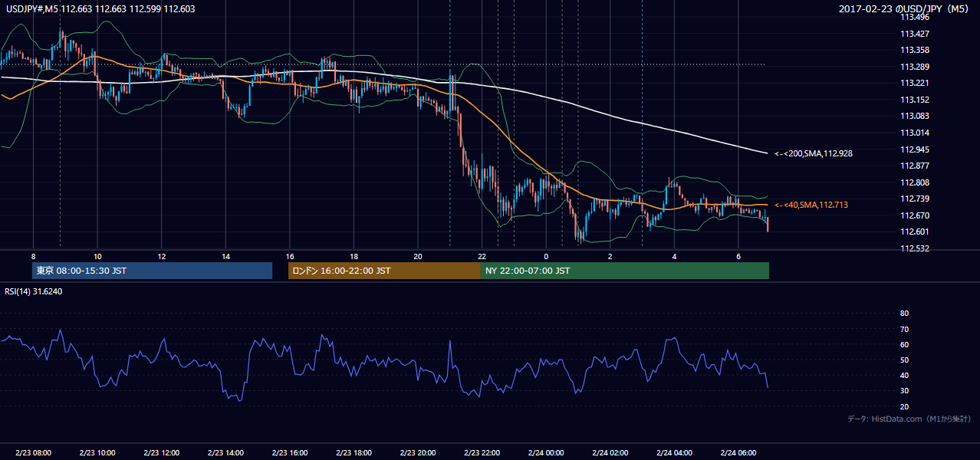Image resolution: width=980 pixels, height=460 pixels.
Task: Click the 2/24 04:00 date label
Action: pyautogui.click(x=674, y=453)
